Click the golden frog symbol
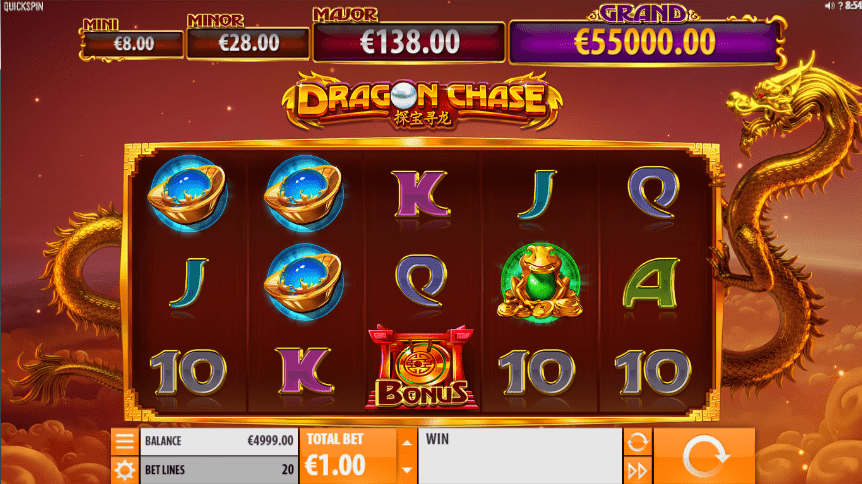 [x=540, y=282]
